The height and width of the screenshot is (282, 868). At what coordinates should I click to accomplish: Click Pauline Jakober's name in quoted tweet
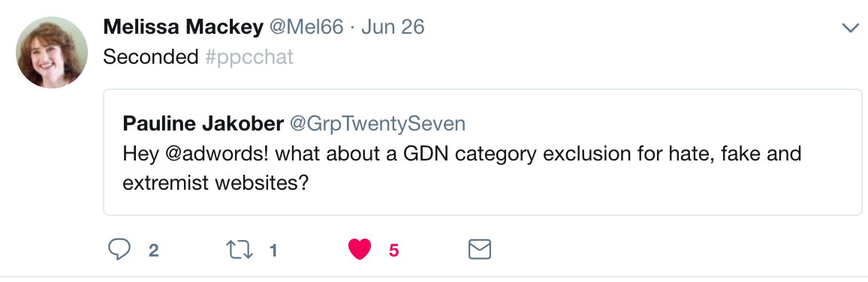[203, 123]
